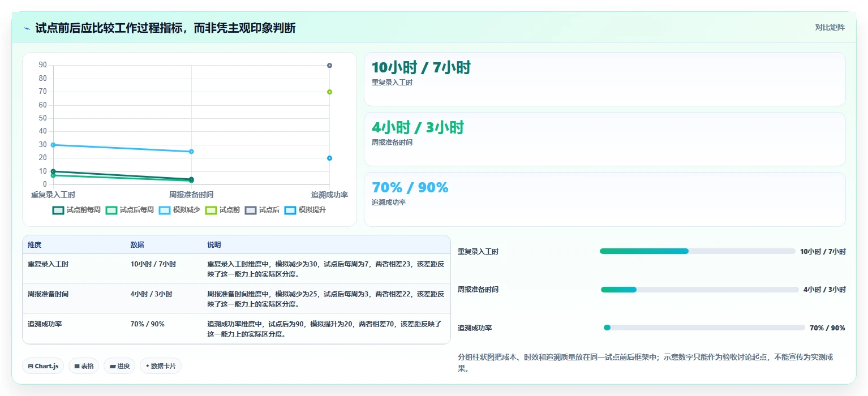
Task: Click the 模拟提升 data point at 20
Action: 329,158
